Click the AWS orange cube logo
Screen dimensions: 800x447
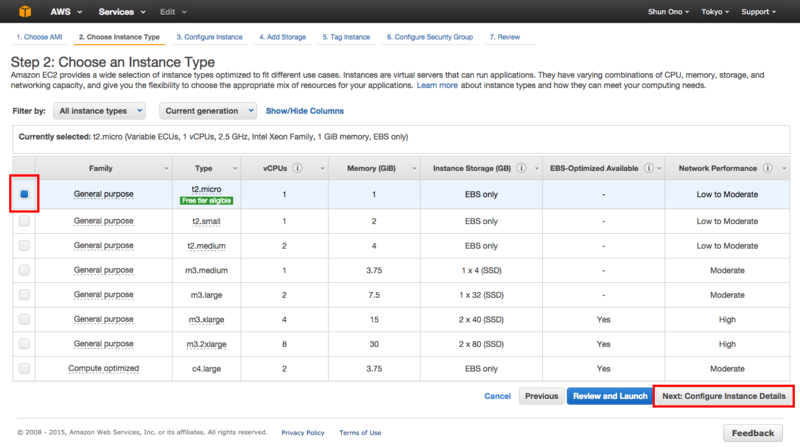[24, 11]
